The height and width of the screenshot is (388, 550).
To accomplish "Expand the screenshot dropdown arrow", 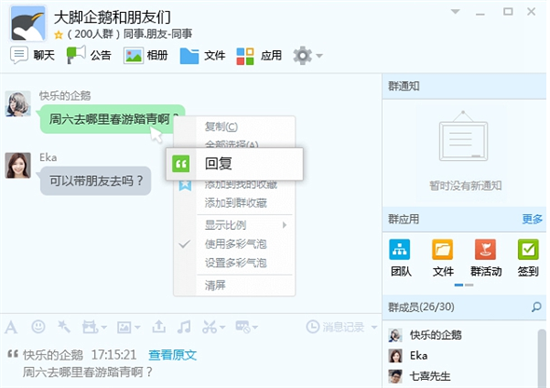I will click(x=222, y=328).
